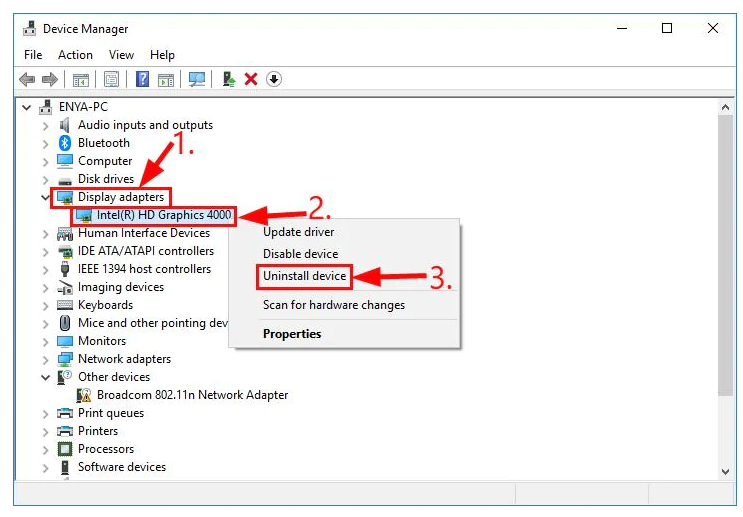Expand the Network adapters category
The height and width of the screenshot is (517, 743).
coord(45,359)
